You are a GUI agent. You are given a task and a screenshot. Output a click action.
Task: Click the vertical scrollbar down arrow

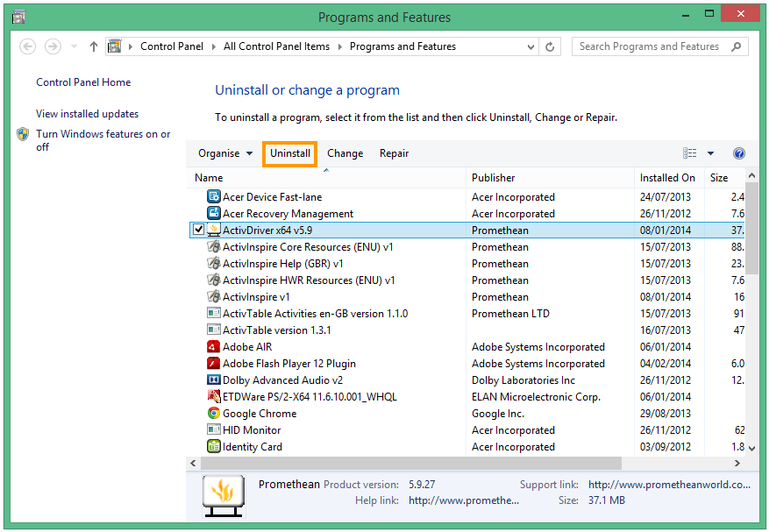coord(751,448)
